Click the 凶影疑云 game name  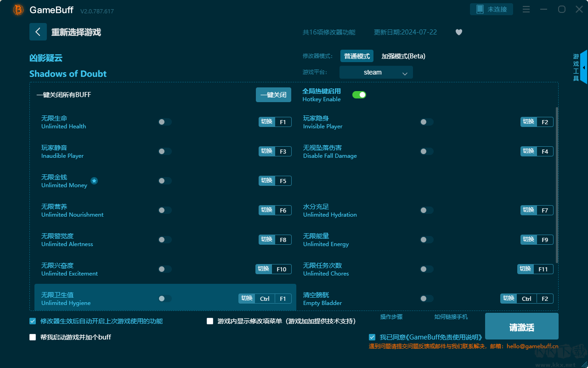(x=46, y=58)
